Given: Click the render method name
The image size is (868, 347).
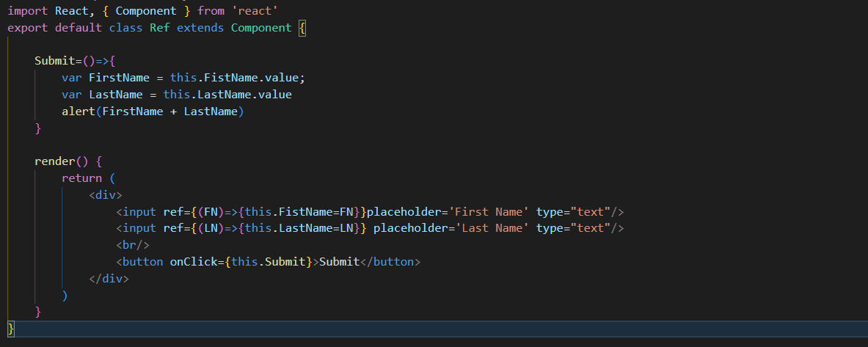Looking at the screenshot, I should coord(55,161).
